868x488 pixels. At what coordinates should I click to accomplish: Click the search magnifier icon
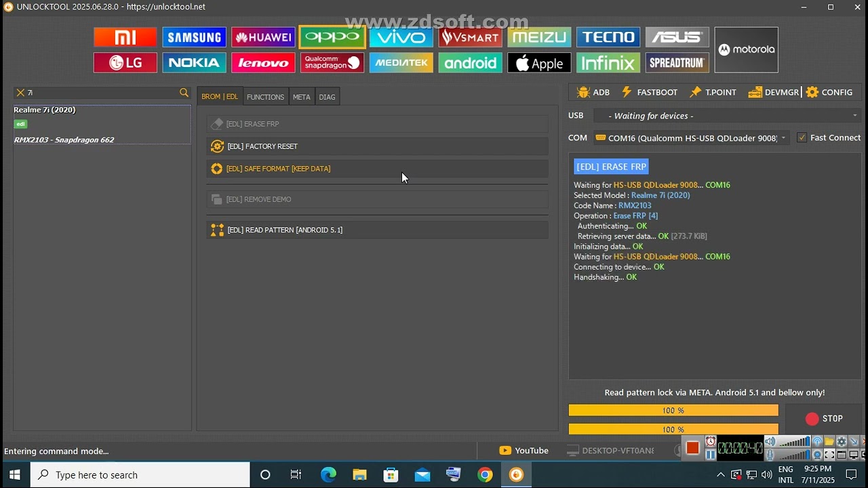pos(184,93)
